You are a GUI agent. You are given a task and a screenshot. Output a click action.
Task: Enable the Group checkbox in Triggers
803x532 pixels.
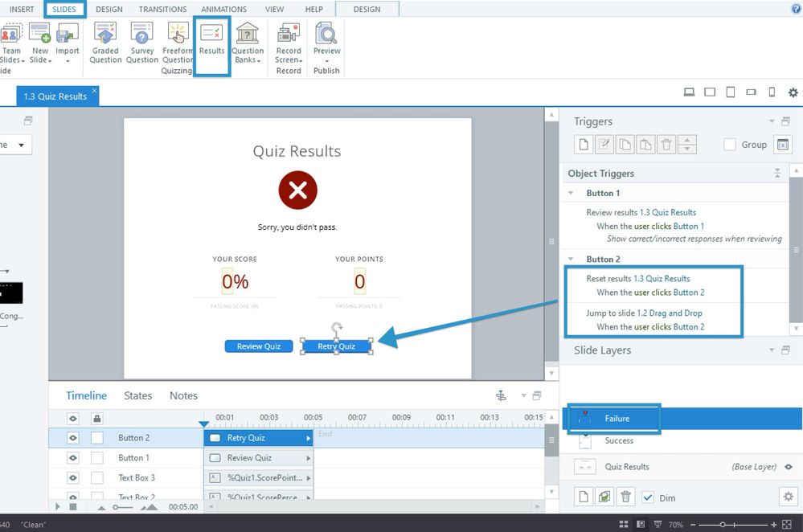[x=730, y=145]
